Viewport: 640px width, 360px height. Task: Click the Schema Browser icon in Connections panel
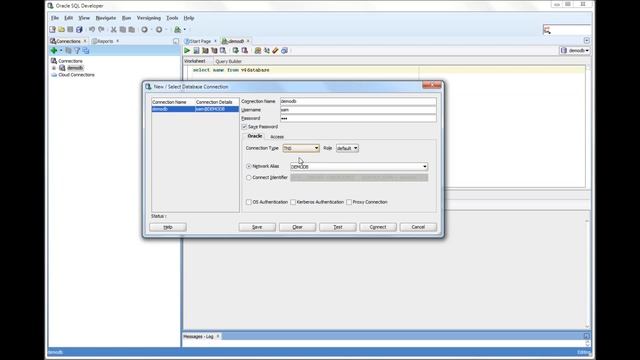[x=86, y=51]
